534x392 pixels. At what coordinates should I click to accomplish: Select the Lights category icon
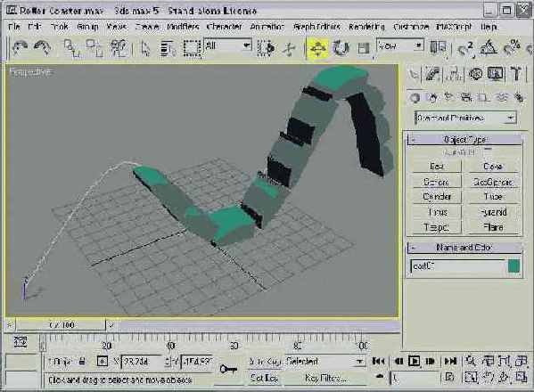(449, 98)
